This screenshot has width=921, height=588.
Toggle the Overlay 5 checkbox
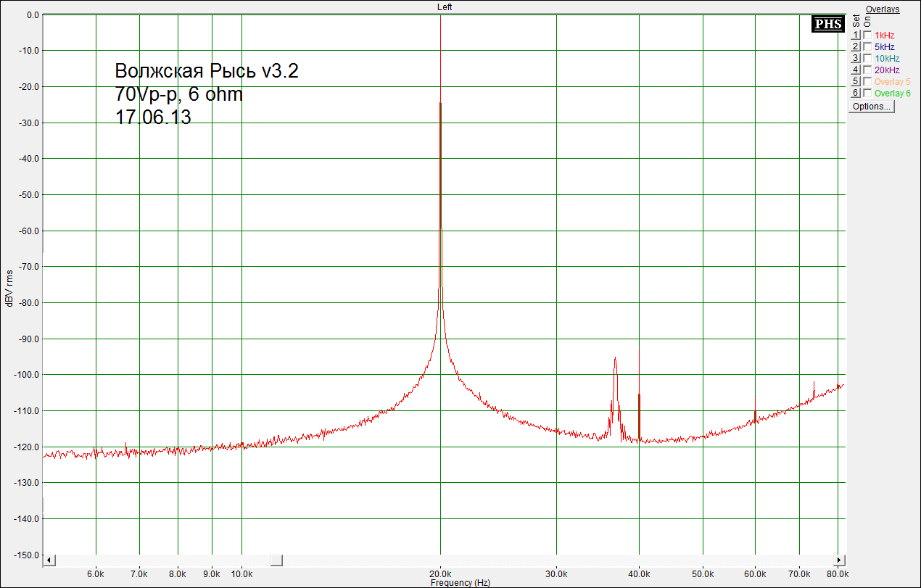click(867, 81)
